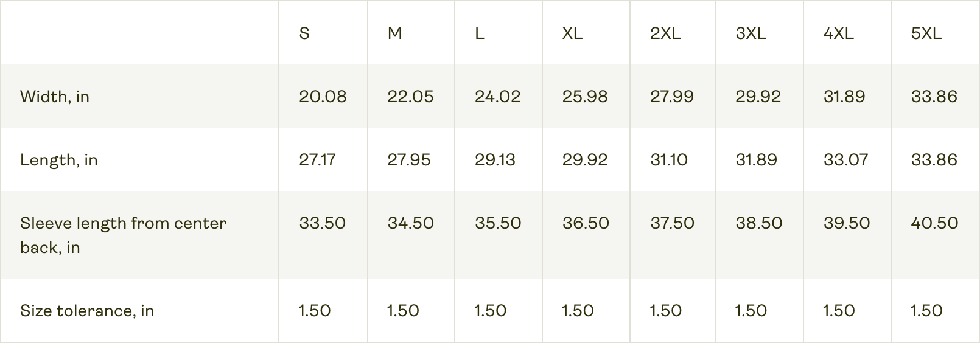Viewport: 980px width, 343px height.
Task: Select sleeve length value 36.50 for XL
Action: (586, 223)
